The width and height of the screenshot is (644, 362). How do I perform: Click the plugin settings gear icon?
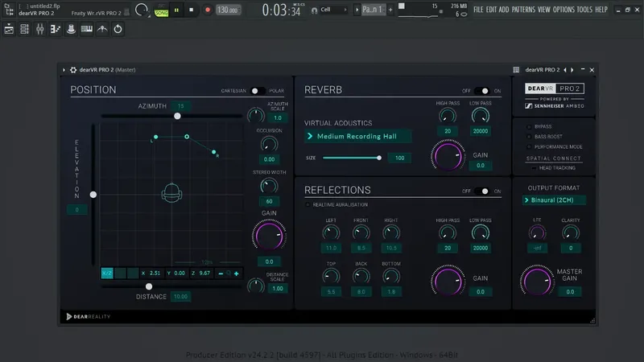(73, 70)
